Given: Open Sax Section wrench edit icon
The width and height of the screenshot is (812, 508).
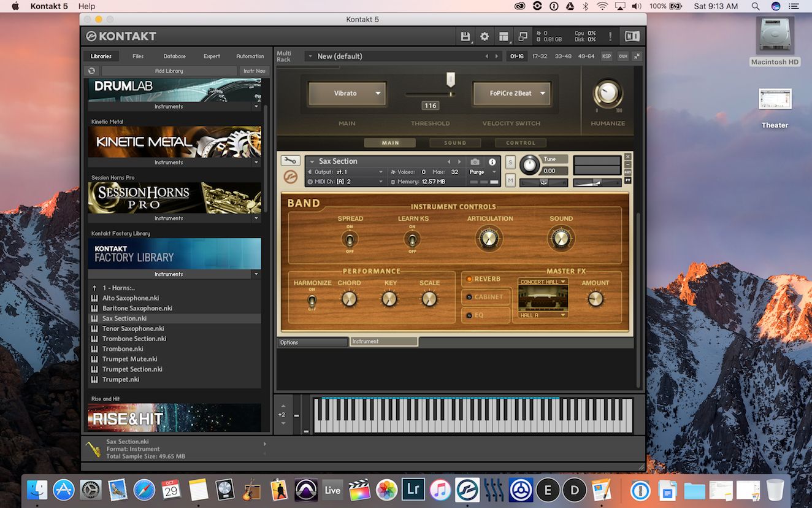Looking at the screenshot, I should (x=291, y=161).
